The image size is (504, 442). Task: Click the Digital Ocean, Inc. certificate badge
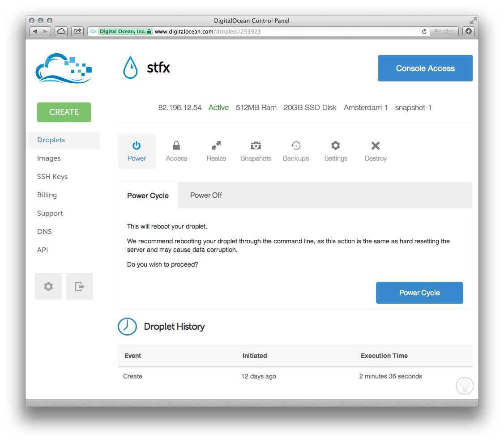125,31
